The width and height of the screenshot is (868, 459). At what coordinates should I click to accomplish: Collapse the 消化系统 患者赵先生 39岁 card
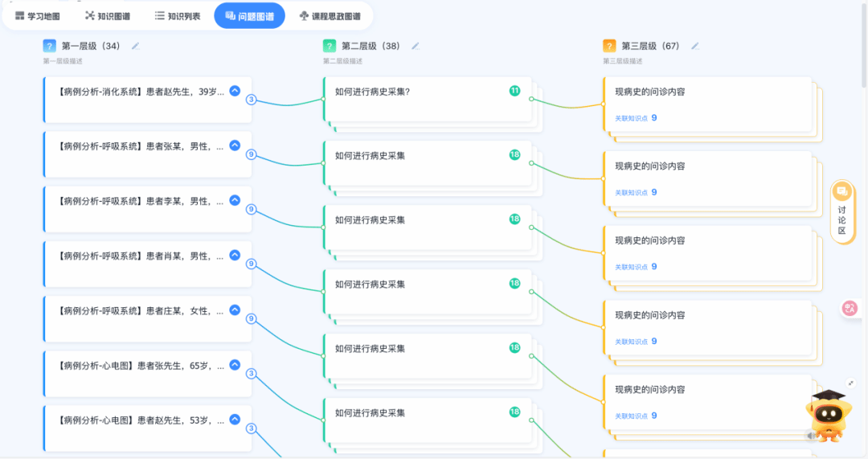[x=235, y=91]
